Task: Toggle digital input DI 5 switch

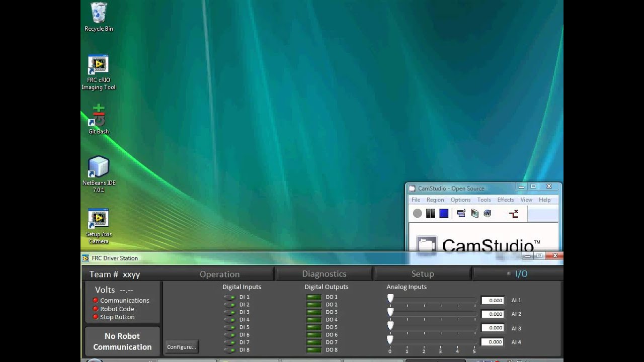Action: point(230,327)
